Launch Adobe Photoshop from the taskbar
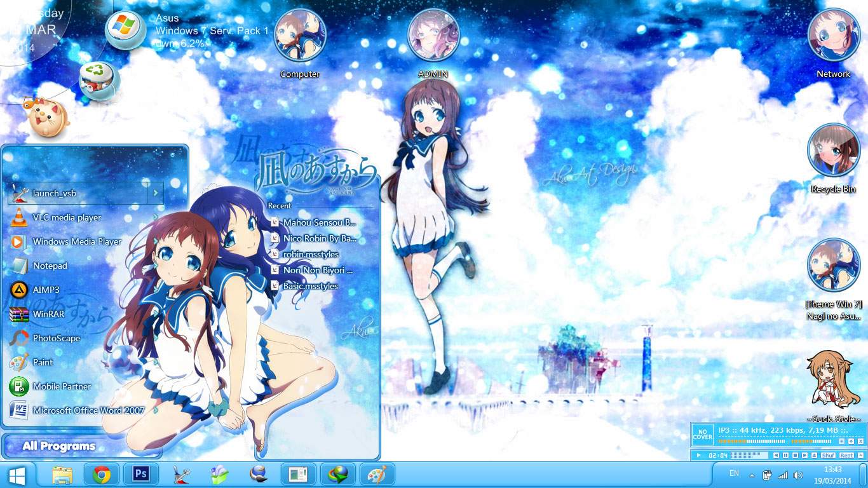 (x=141, y=473)
